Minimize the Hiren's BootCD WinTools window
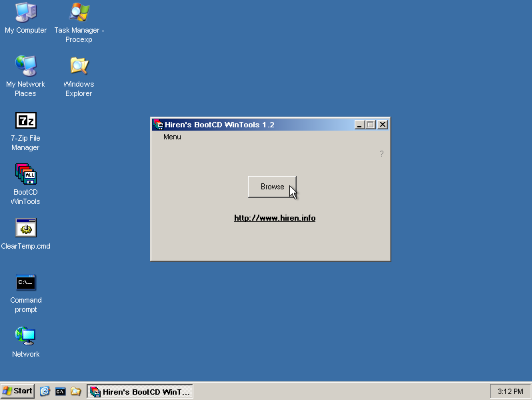 [359, 125]
